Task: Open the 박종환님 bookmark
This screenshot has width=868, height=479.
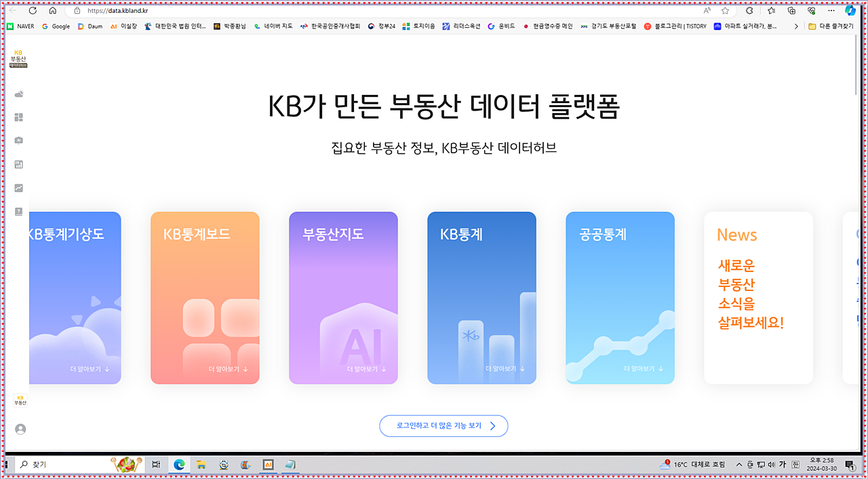Action: [x=230, y=26]
